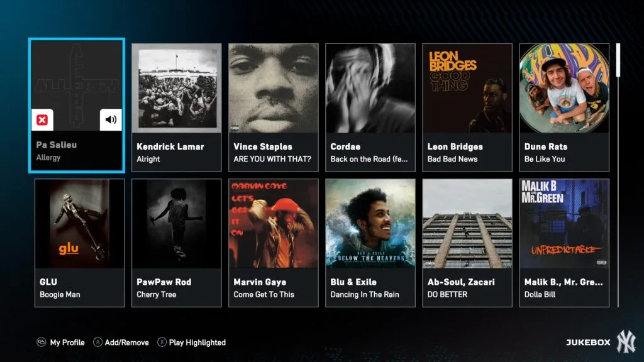Click the song title "Dancing In The Rain"
The image size is (644, 362).
click(x=365, y=295)
